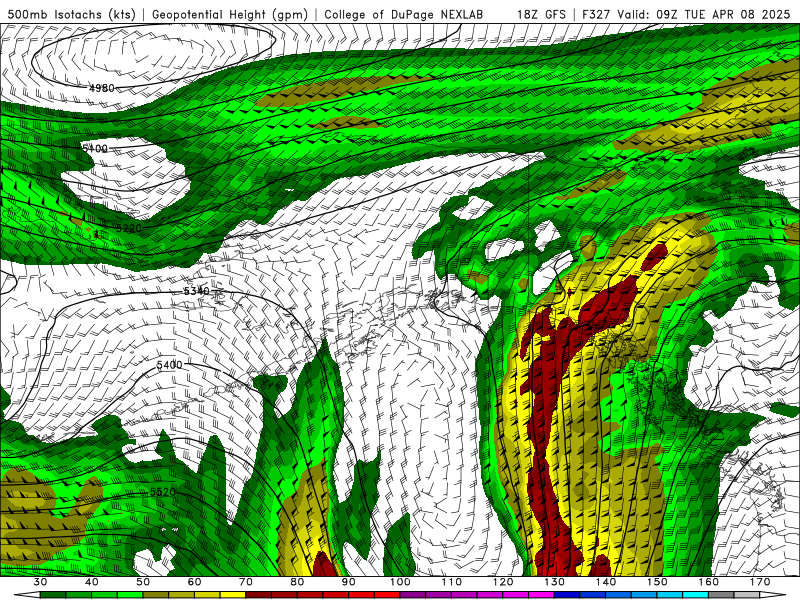Image resolution: width=800 pixels, height=600 pixels.
Task: Click the 50 knot legend label
Action: tap(143, 582)
